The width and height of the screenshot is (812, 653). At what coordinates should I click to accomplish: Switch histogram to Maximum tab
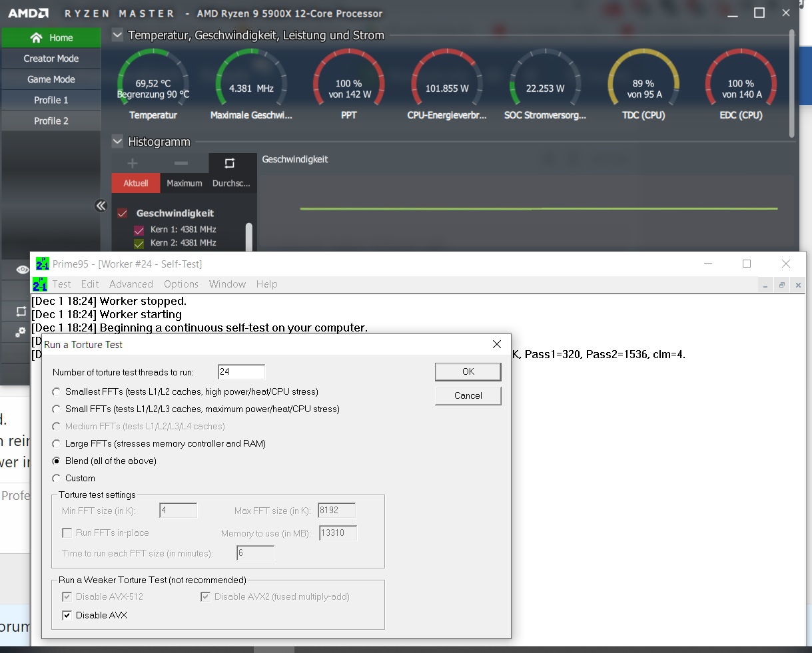pyautogui.click(x=185, y=183)
